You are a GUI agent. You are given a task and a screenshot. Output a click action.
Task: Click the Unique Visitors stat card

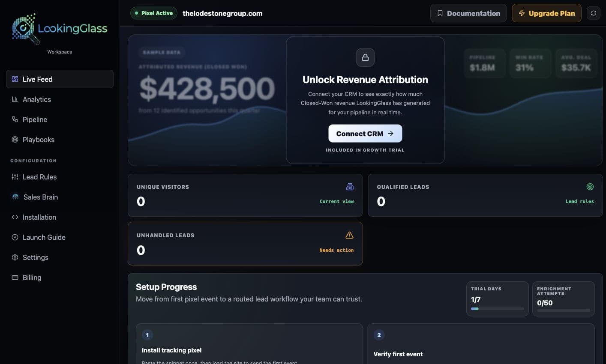tap(245, 195)
